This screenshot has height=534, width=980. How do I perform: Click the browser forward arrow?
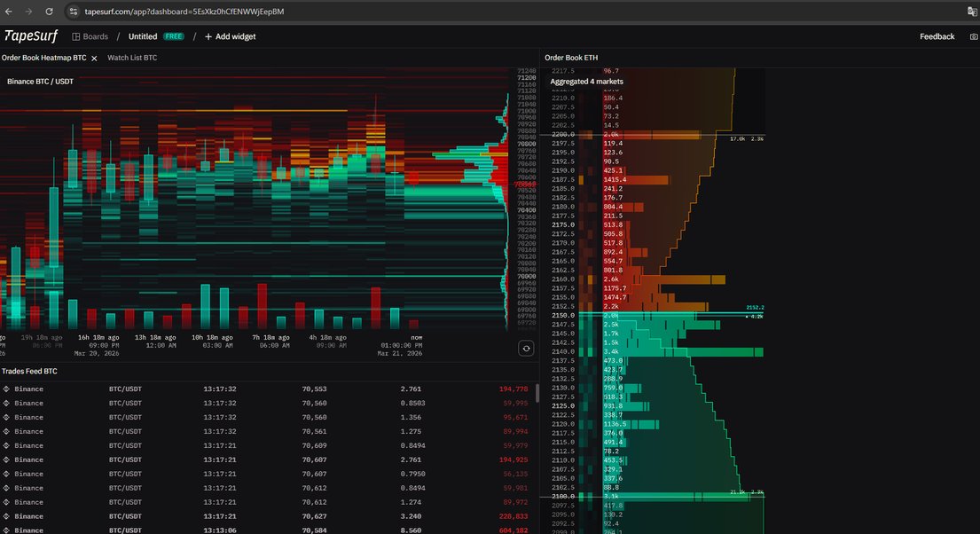pos(28,12)
